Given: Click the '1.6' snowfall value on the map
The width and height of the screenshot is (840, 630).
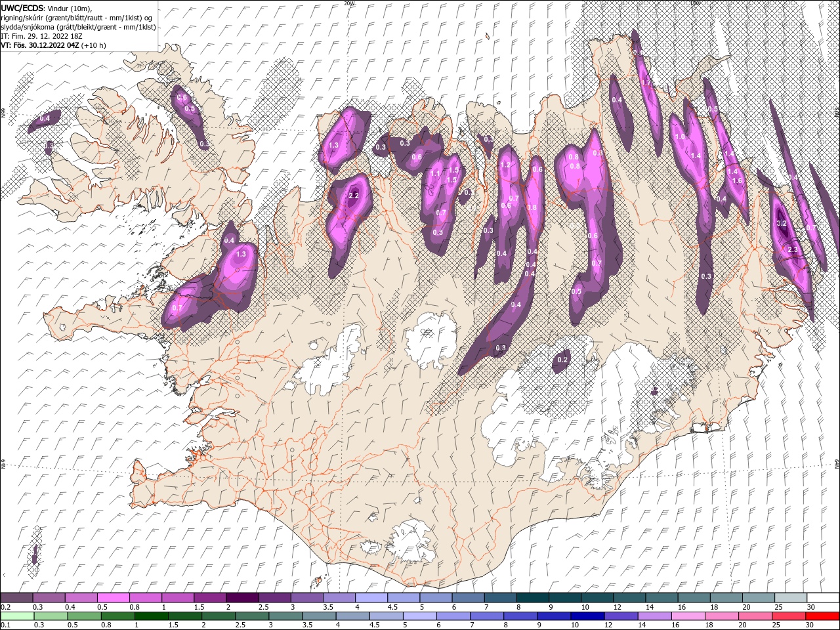Looking at the screenshot, I should point(737,180).
